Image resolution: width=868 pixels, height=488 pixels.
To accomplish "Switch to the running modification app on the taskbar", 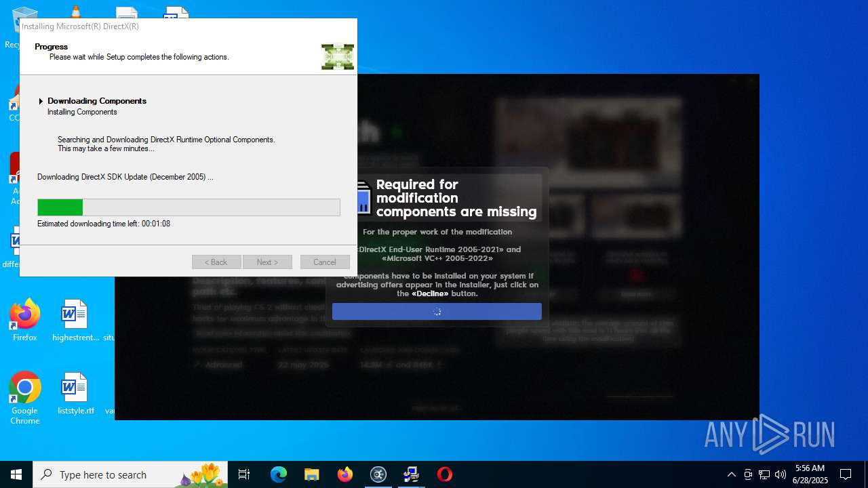I will (x=378, y=474).
